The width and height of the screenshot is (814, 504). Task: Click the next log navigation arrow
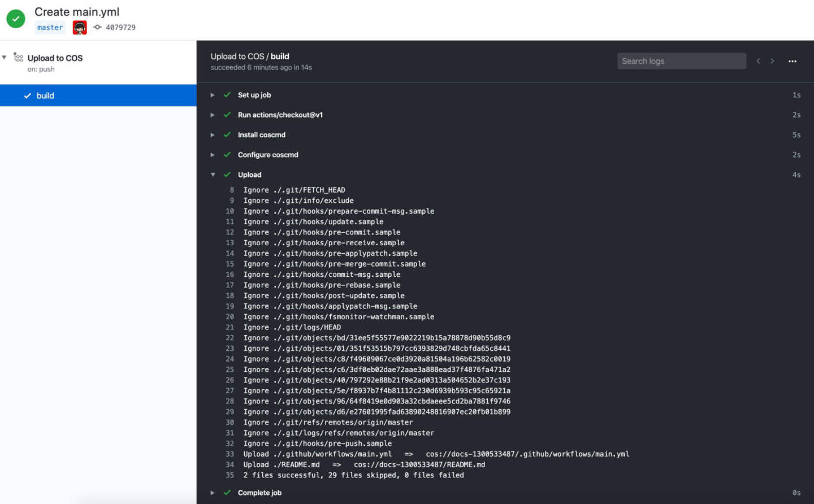(772, 60)
